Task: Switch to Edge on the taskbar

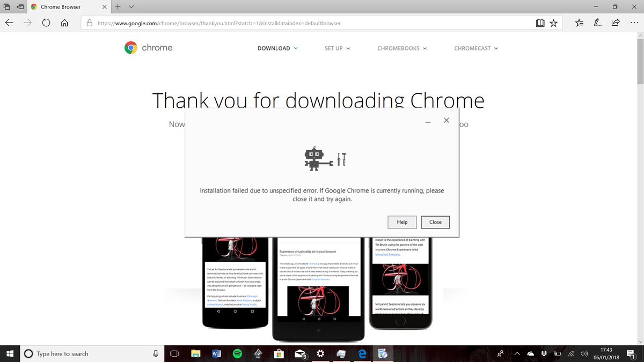Action: (x=362, y=353)
